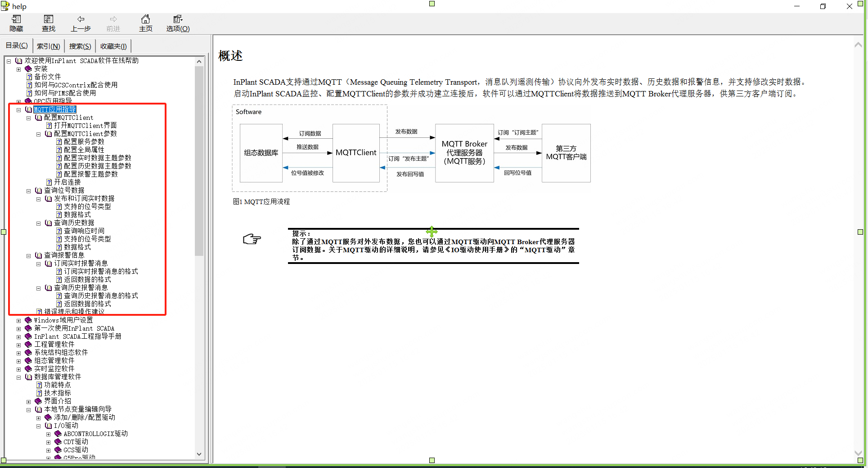Select the 订阅实时报警消息 tree item

(81, 264)
